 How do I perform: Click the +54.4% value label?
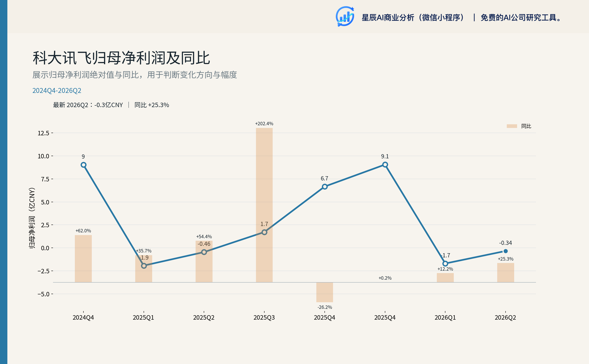[x=204, y=237]
